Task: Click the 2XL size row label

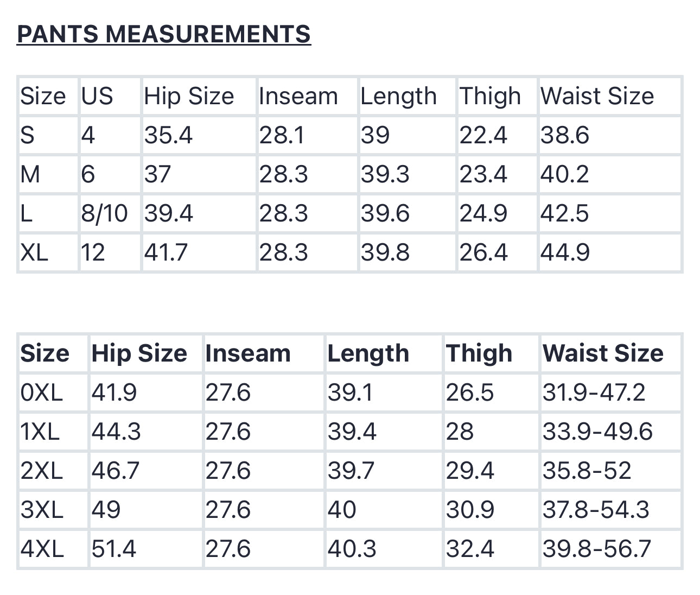Action: coord(42,471)
